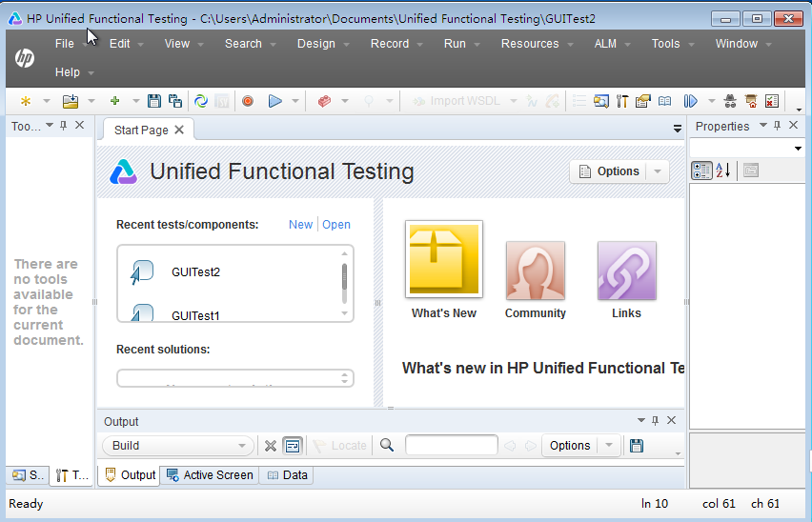The height and width of the screenshot is (522, 812).
Task: Save output with the floppy icon
Action: point(637,446)
